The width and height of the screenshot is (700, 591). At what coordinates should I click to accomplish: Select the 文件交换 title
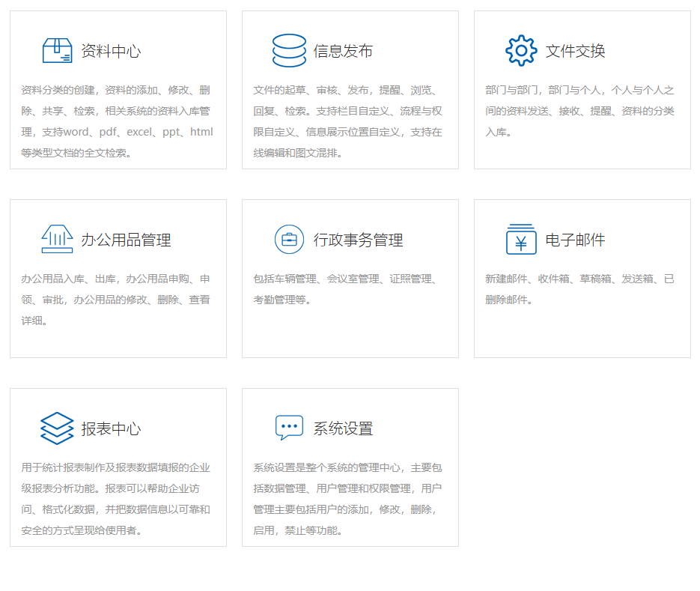coord(575,51)
